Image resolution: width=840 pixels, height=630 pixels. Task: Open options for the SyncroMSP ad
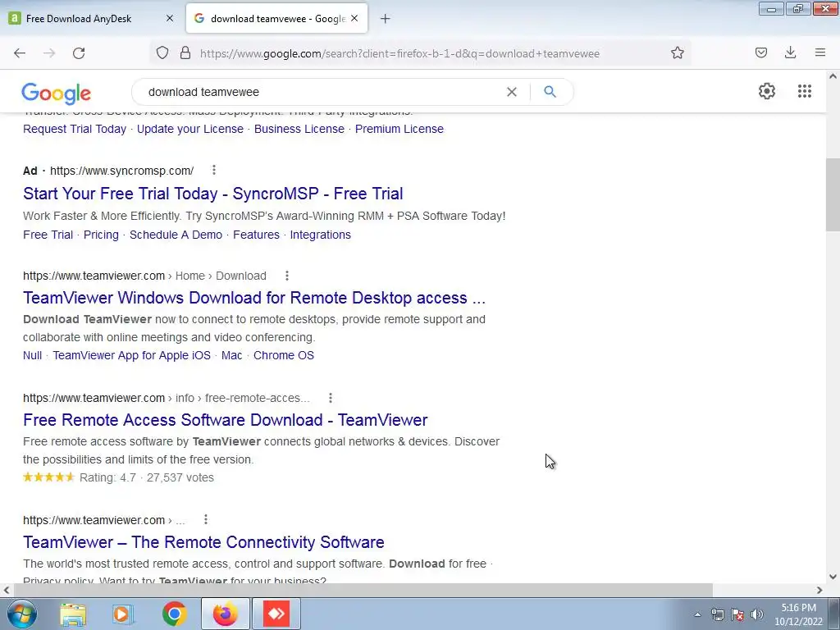pos(214,170)
